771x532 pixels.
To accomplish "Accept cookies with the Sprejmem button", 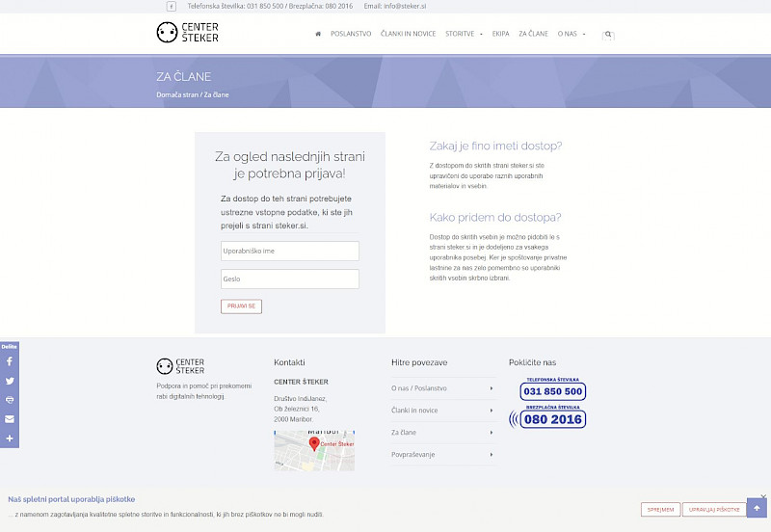I will (660, 509).
